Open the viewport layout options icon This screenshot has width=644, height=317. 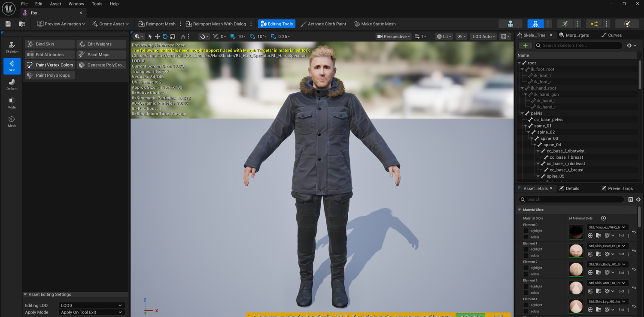click(505, 36)
